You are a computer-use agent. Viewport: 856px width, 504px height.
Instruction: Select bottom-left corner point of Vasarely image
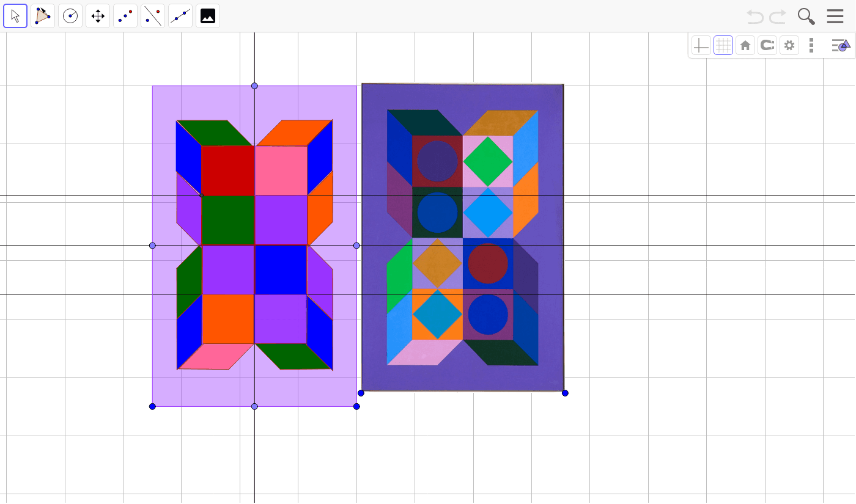(361, 393)
